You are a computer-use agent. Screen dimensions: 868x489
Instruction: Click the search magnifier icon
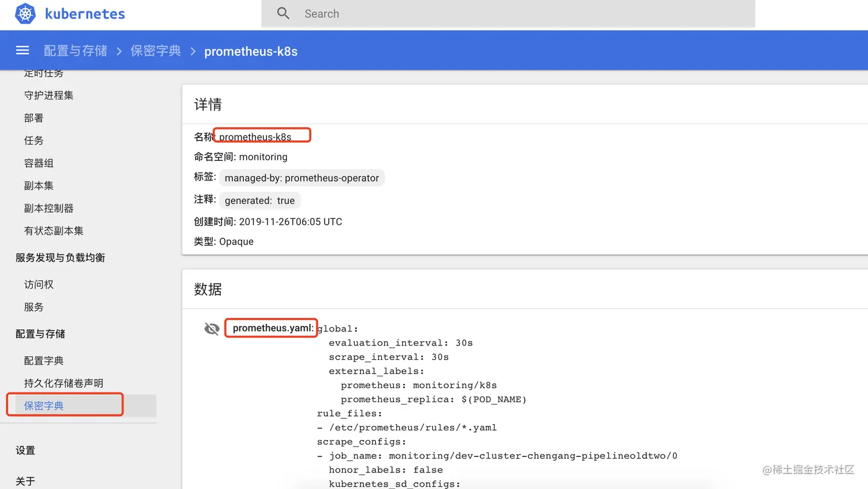click(x=283, y=13)
